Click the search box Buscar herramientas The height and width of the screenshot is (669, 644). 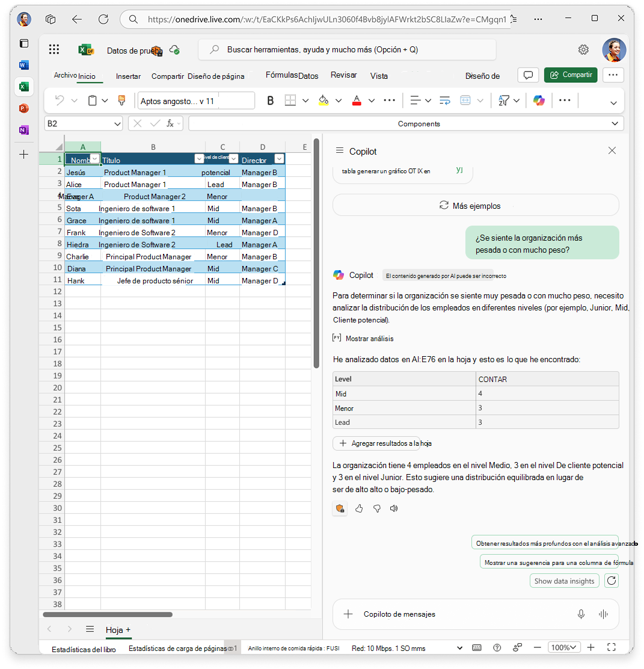[x=347, y=50]
